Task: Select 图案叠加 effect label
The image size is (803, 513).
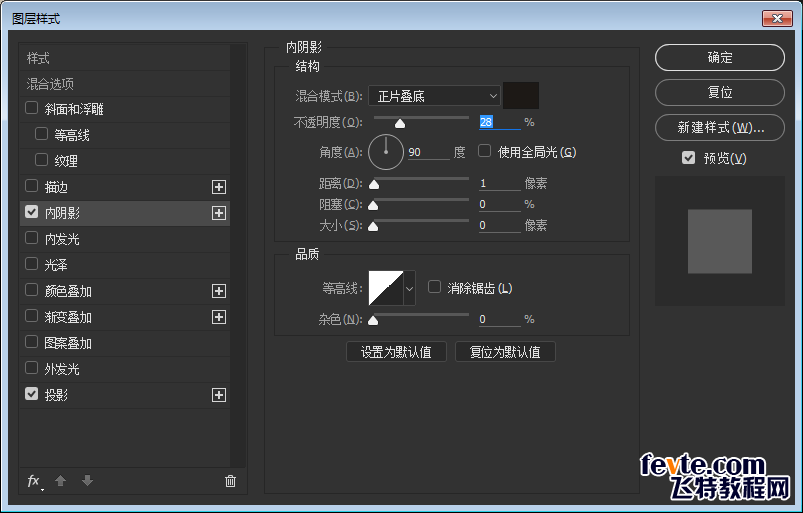Action: pyautogui.click(x=68, y=343)
